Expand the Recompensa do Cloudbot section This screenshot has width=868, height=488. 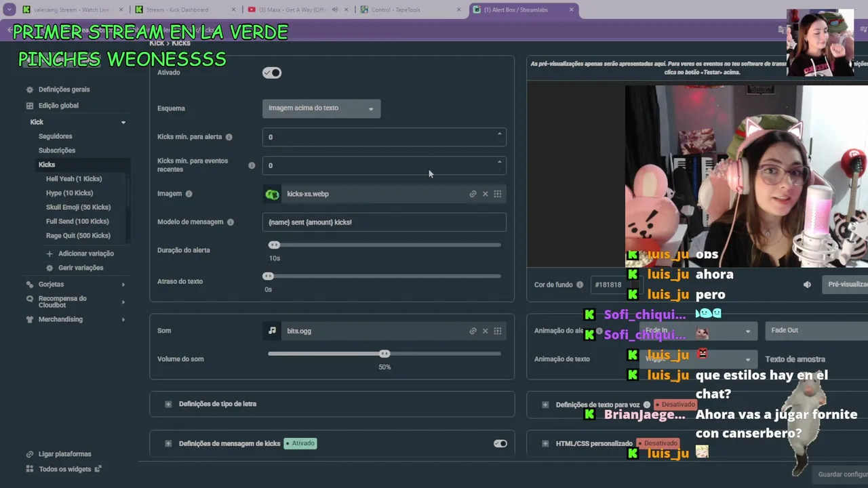tap(123, 302)
